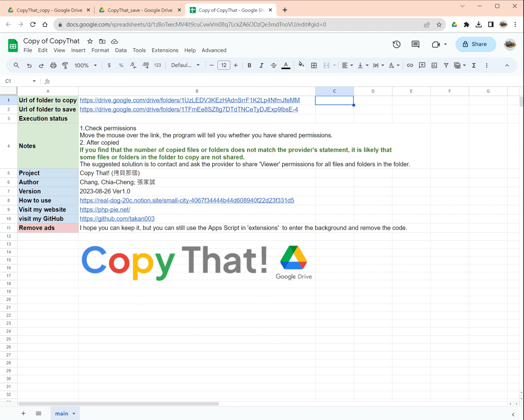Screen dimensions: 524x420
Task: Open more number formats menu
Action: (158, 65)
